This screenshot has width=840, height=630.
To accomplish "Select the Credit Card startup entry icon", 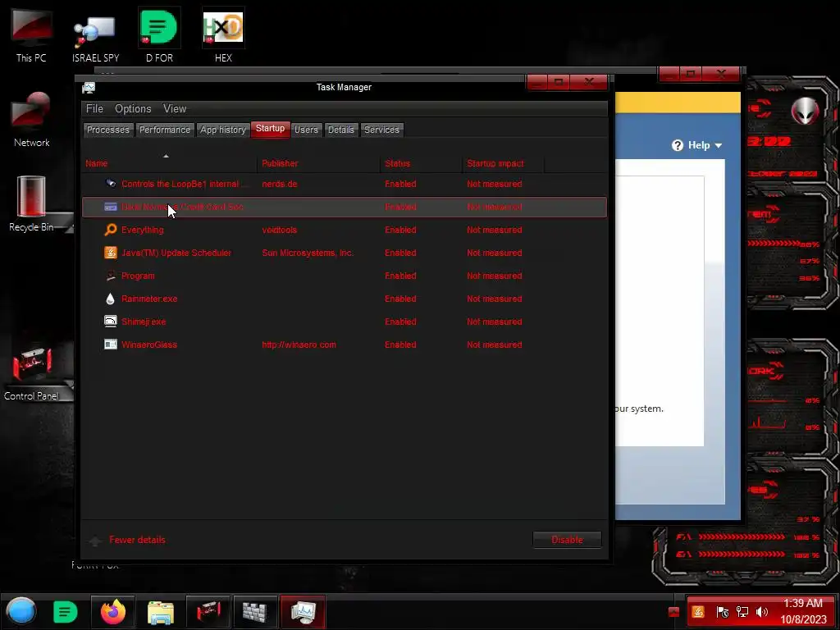I will click(111, 207).
